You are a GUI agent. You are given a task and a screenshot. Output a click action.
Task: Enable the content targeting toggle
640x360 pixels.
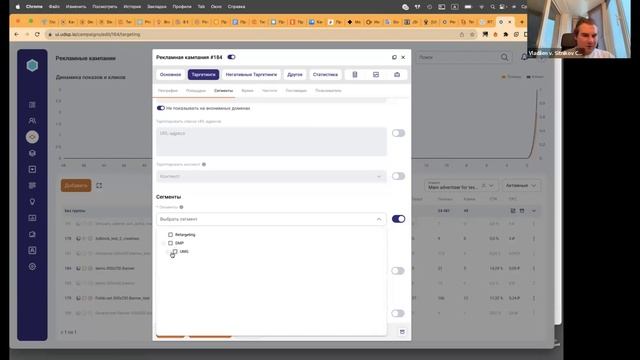coord(398,176)
